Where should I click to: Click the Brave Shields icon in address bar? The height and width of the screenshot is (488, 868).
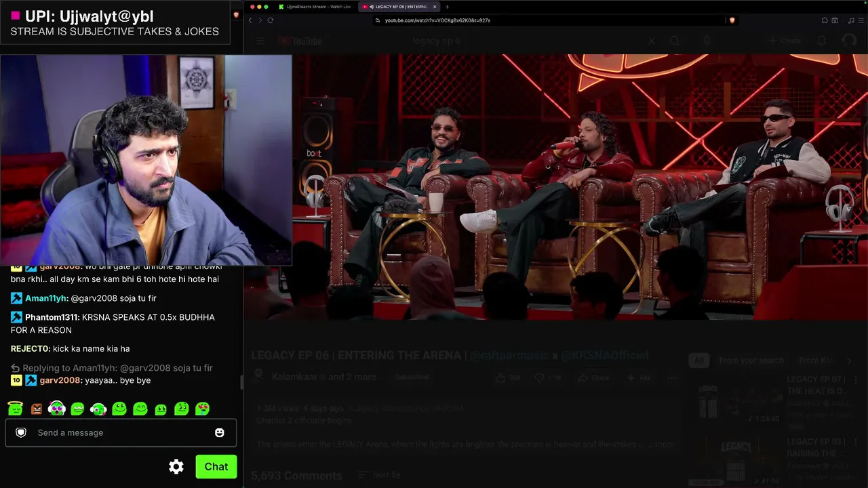pyautogui.click(x=732, y=20)
